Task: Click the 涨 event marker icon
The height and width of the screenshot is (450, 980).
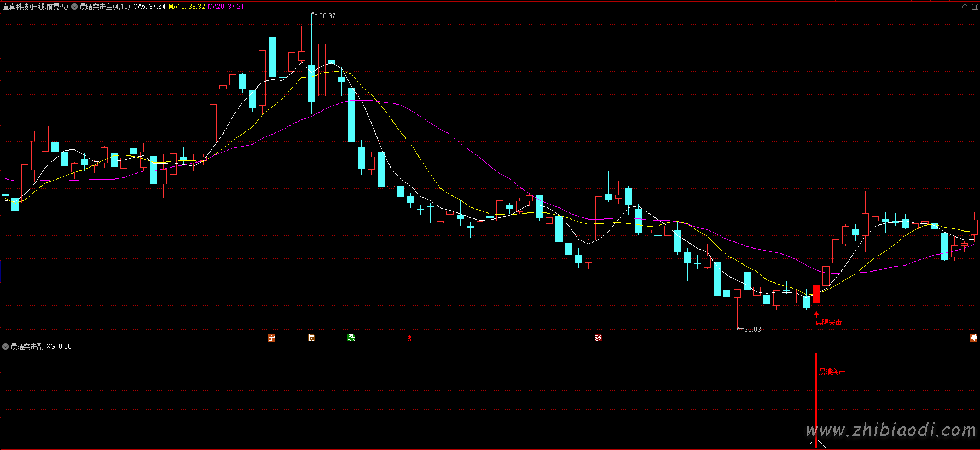Action: 598,338
